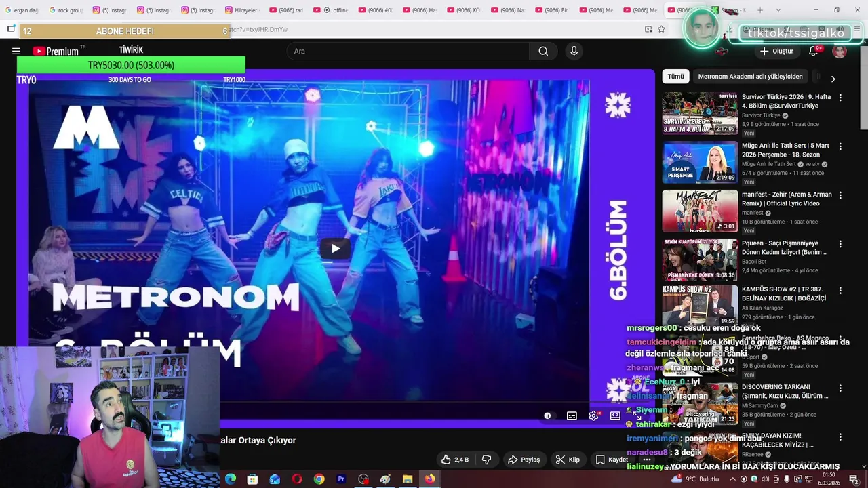Open the manifest Zehir remix thumbnail

pos(700,211)
